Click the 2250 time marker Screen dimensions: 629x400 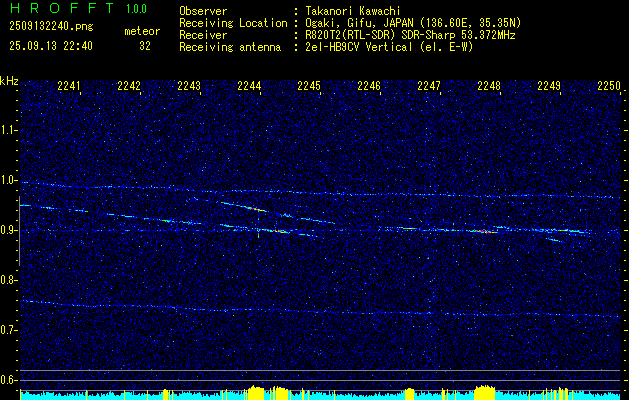click(608, 87)
